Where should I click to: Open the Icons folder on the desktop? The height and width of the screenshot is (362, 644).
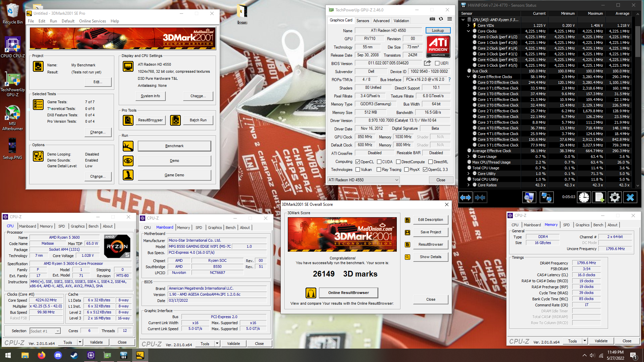click(x=242, y=14)
